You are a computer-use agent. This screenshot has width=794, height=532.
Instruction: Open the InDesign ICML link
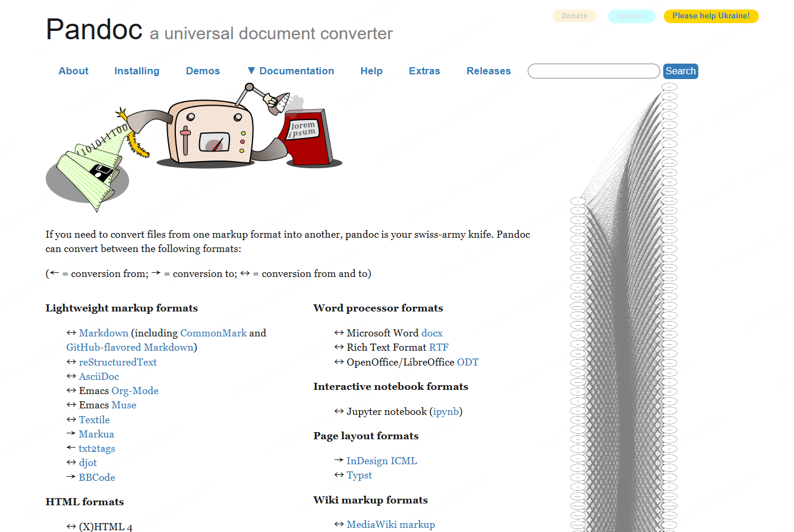pyautogui.click(x=382, y=461)
